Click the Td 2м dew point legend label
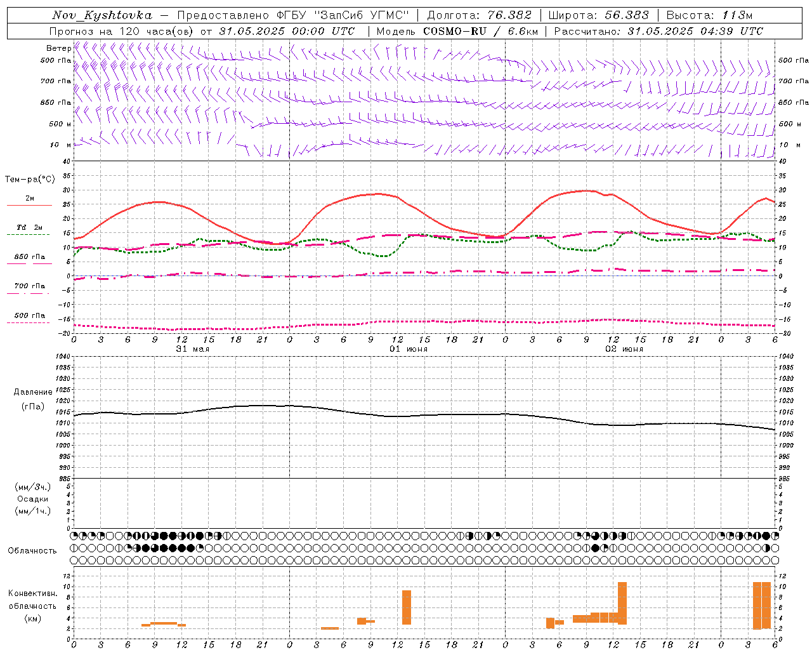 pos(29,227)
